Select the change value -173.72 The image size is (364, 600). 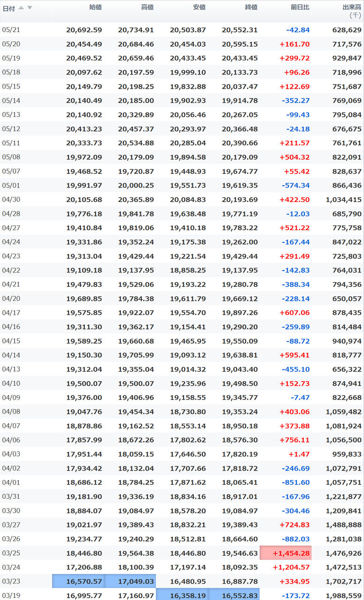pos(296,595)
